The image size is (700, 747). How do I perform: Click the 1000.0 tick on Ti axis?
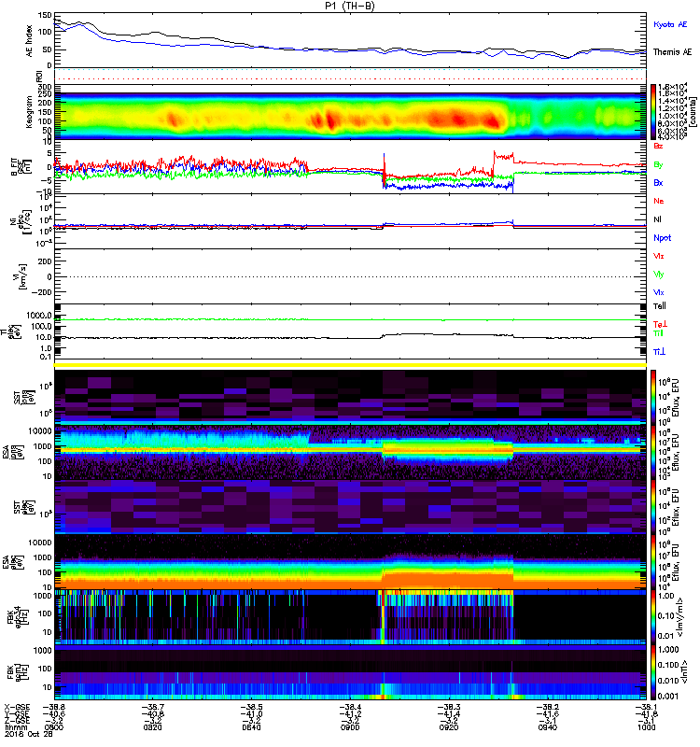tap(39, 316)
